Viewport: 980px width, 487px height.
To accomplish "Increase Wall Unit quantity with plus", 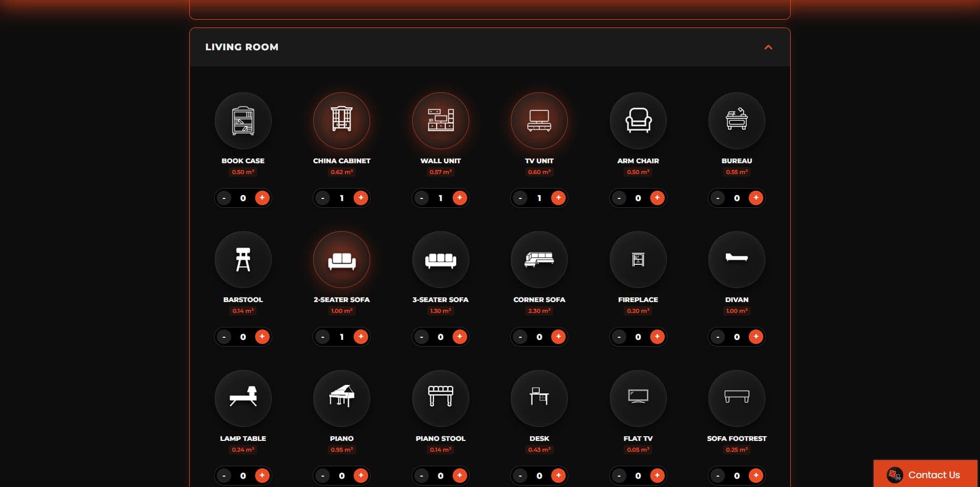I will (460, 198).
